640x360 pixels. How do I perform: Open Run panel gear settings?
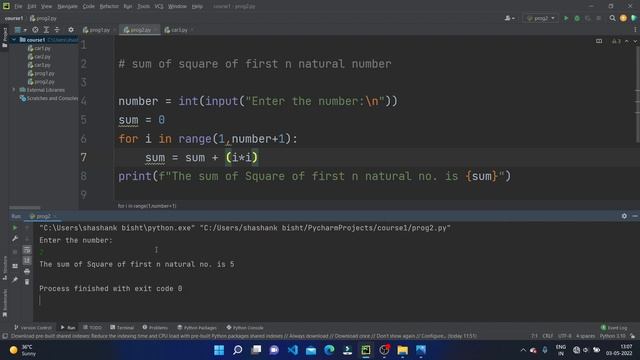pyautogui.click(x=624, y=216)
